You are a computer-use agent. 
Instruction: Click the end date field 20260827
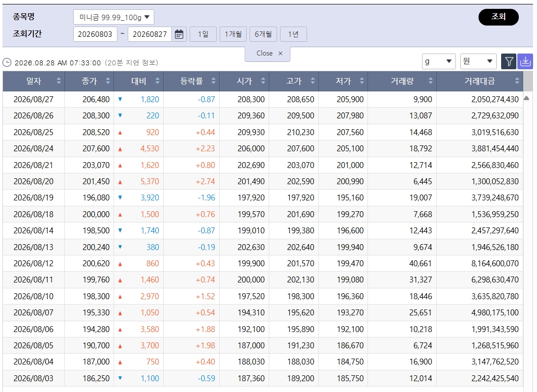[x=150, y=34]
